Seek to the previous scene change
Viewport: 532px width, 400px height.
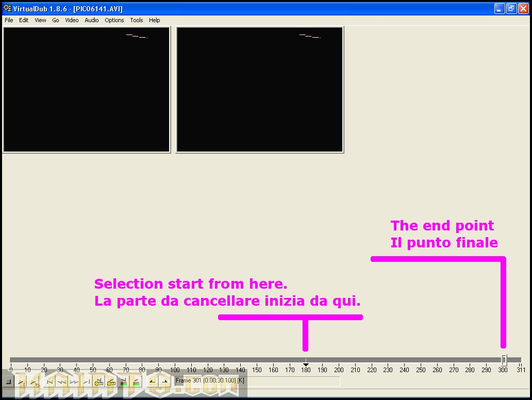[124, 381]
